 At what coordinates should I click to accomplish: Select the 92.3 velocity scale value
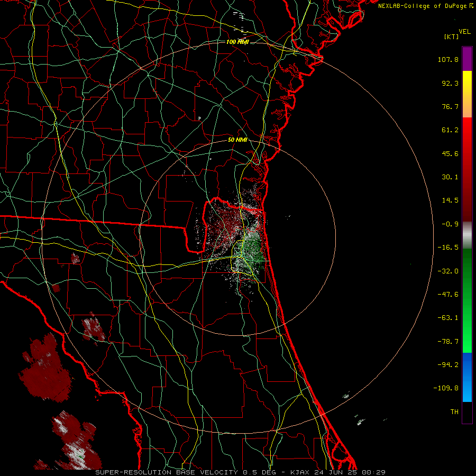click(x=450, y=83)
